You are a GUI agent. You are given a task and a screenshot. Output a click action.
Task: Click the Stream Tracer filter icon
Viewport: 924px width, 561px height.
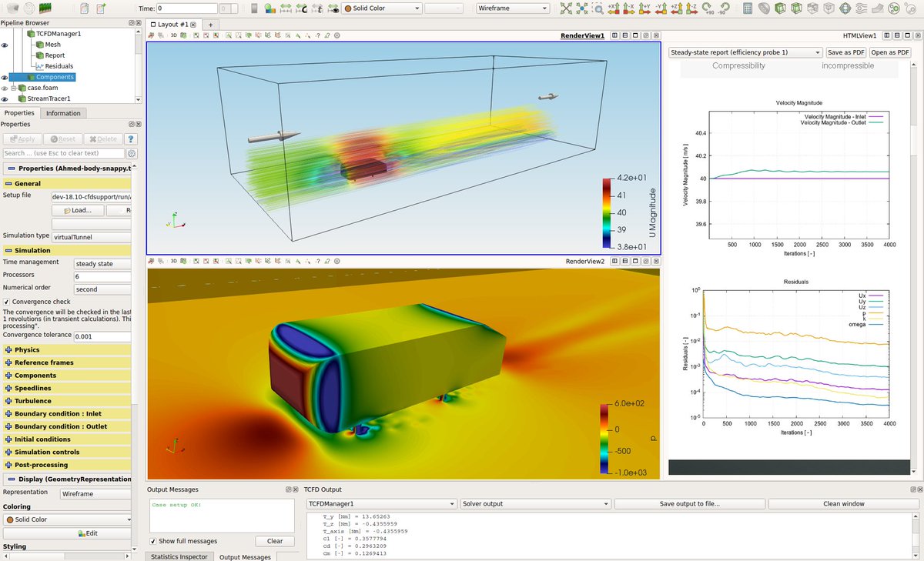click(861, 8)
